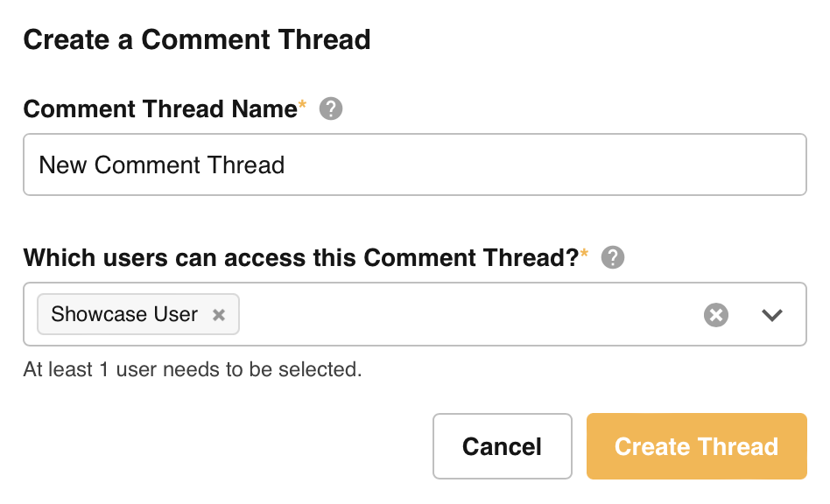Image resolution: width=830 pixels, height=504 pixels.
Task: Open help tooltip for user access question
Action: [x=613, y=258]
